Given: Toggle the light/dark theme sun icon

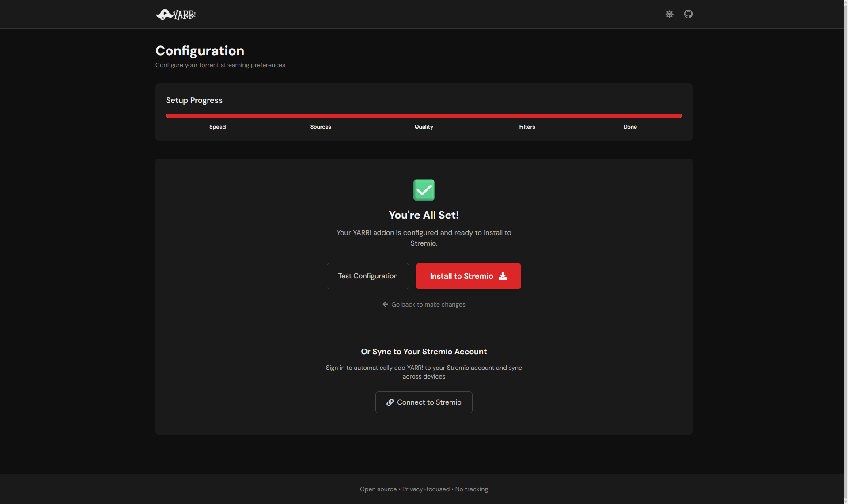Looking at the screenshot, I should tap(670, 14).
